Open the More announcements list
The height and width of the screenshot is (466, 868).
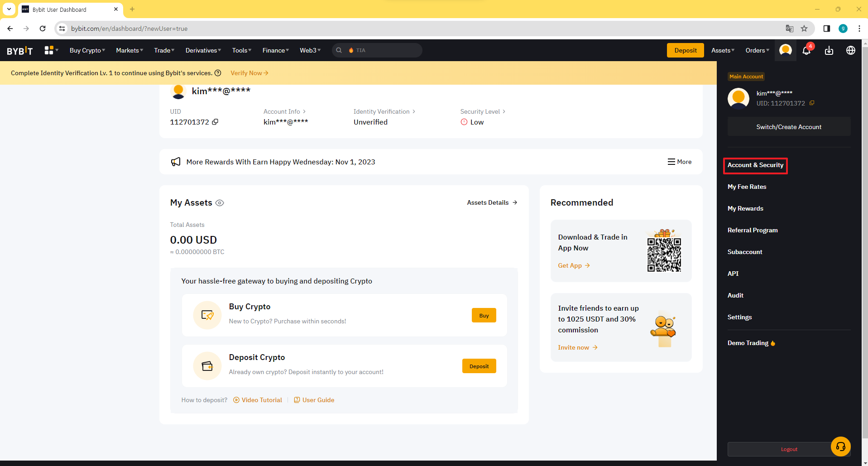[x=679, y=162]
